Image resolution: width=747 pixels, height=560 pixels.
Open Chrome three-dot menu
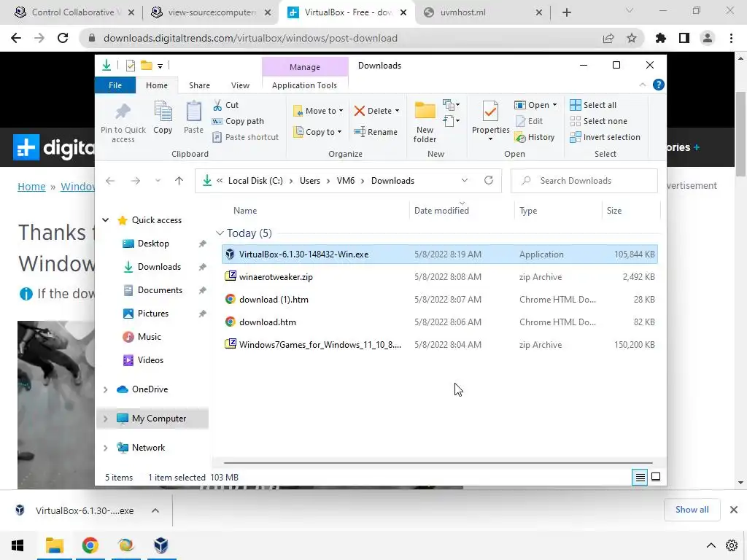click(731, 38)
